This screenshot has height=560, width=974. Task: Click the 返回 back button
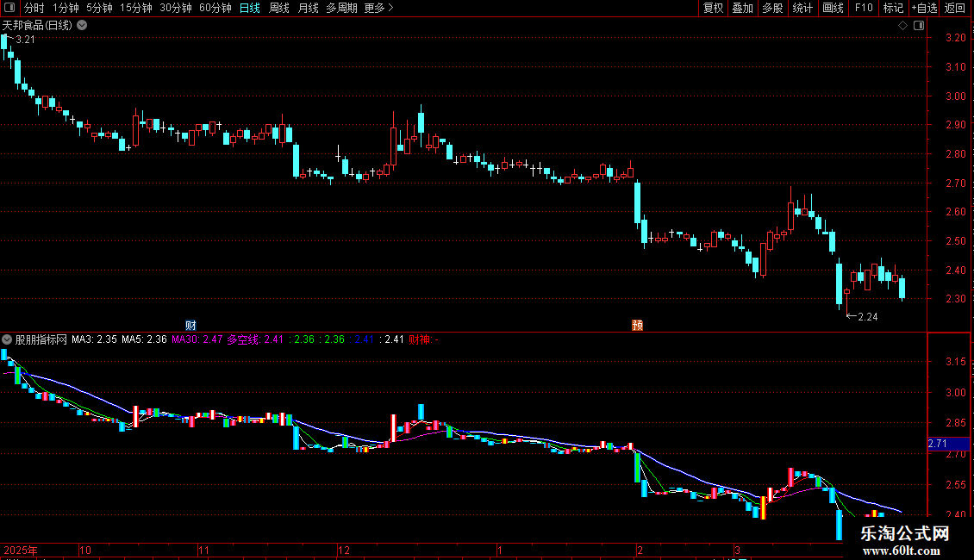tap(955, 8)
